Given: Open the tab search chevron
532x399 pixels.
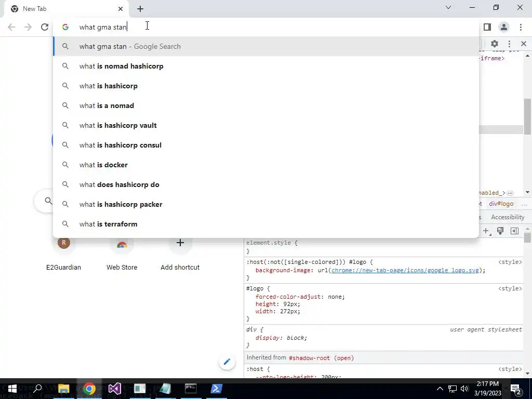Looking at the screenshot, I should click(448, 7).
